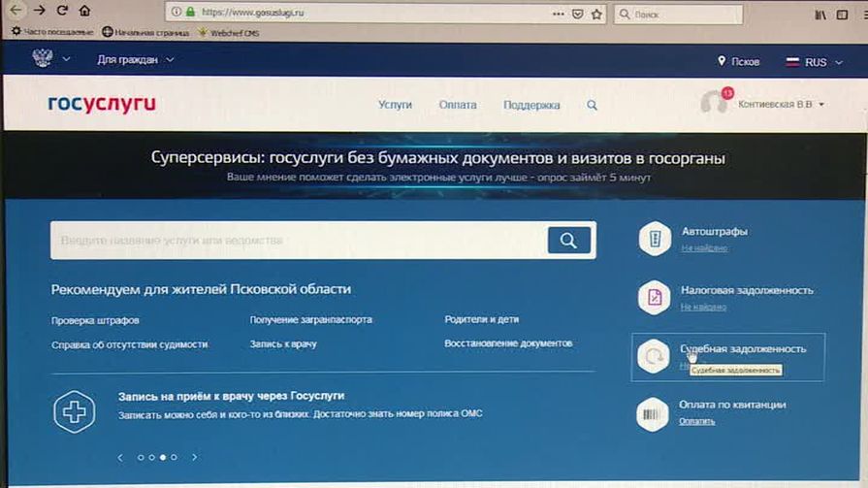Screen dimensions: 868x488
Task: Open Справка об отсутствии судимости link
Action: coord(130,344)
